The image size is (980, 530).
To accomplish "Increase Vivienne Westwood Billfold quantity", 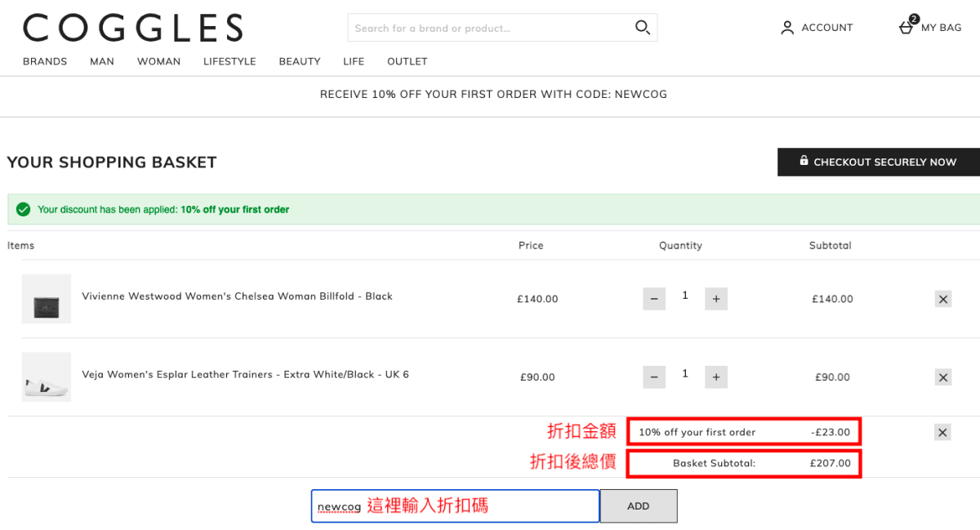I will pyautogui.click(x=715, y=299).
